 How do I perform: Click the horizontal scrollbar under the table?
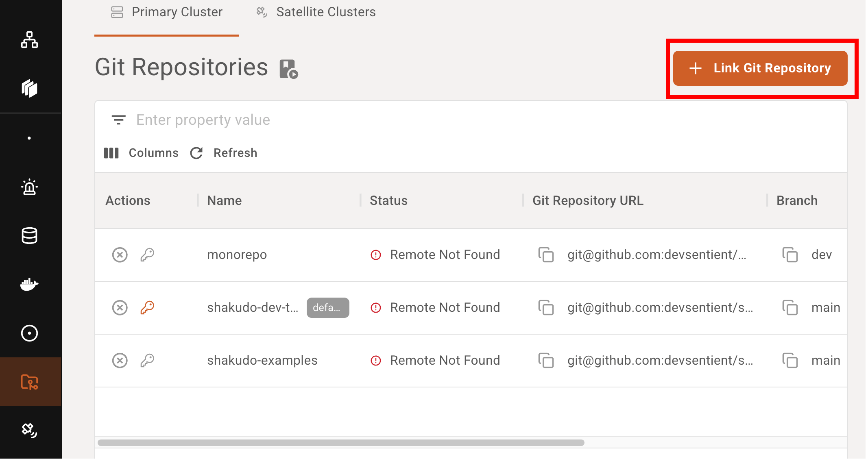(341, 443)
